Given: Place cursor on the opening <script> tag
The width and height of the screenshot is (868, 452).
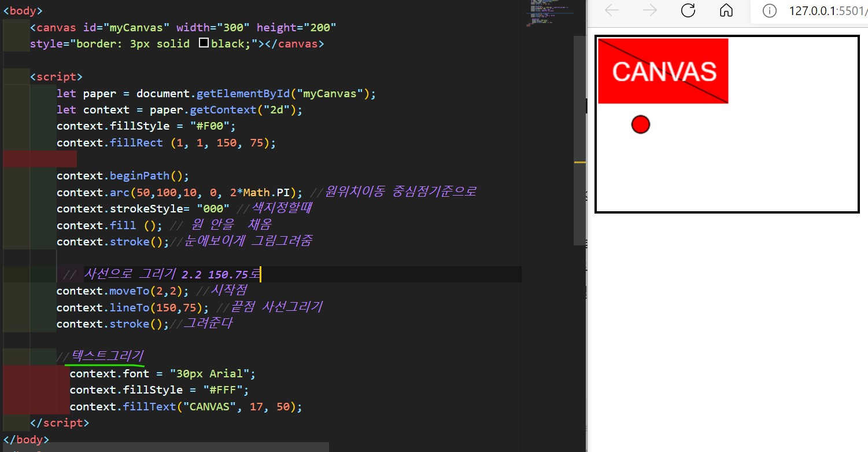Looking at the screenshot, I should tap(57, 76).
